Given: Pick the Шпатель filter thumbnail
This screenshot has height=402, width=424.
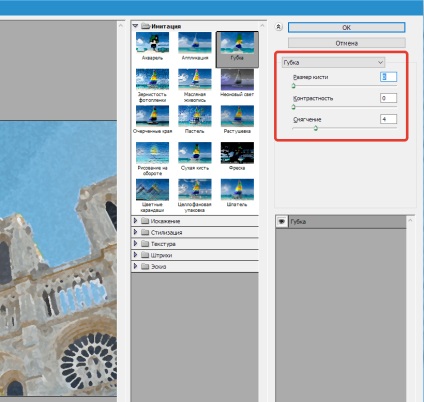Looking at the screenshot, I should (237, 190).
